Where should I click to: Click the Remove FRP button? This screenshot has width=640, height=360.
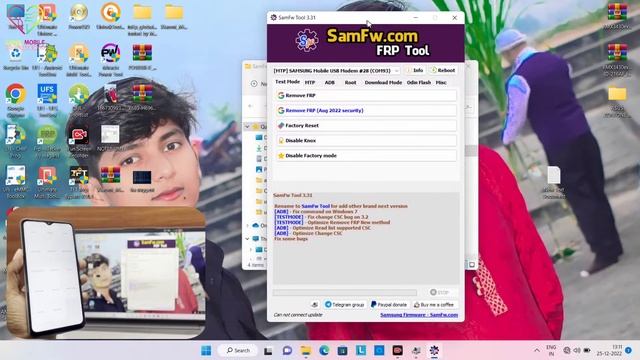pyautogui.click(x=366, y=95)
